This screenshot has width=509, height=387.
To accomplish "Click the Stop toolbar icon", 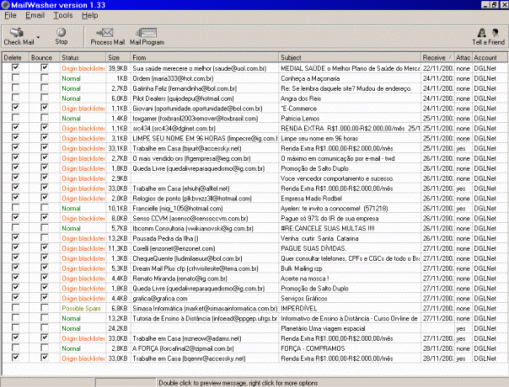I will tap(61, 37).
